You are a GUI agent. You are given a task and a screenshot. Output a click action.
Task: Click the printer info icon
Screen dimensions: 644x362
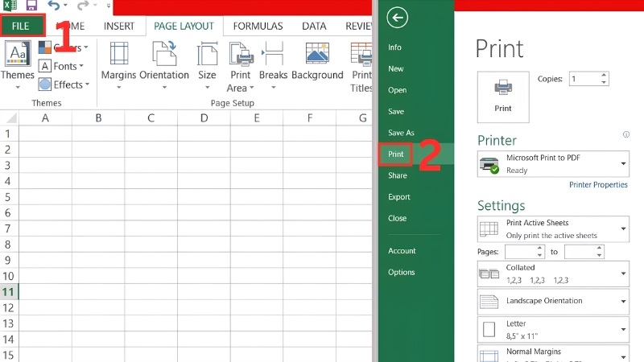(x=626, y=134)
